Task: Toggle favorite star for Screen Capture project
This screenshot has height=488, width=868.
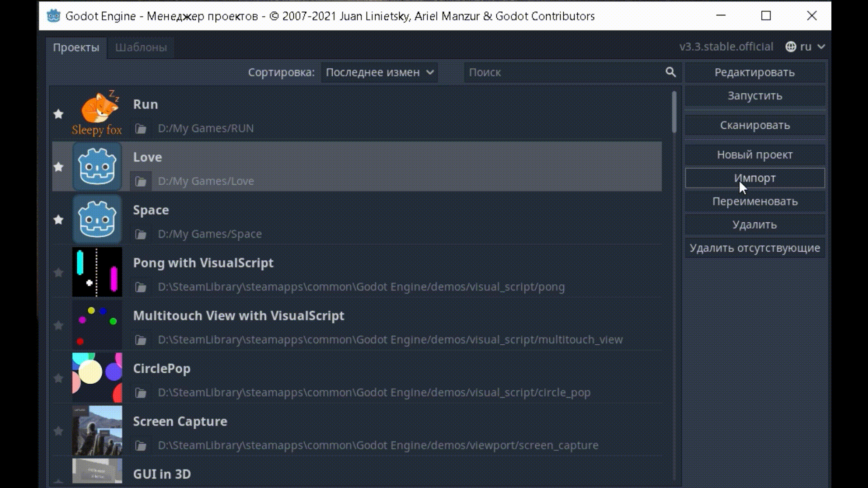Action: tap(58, 431)
